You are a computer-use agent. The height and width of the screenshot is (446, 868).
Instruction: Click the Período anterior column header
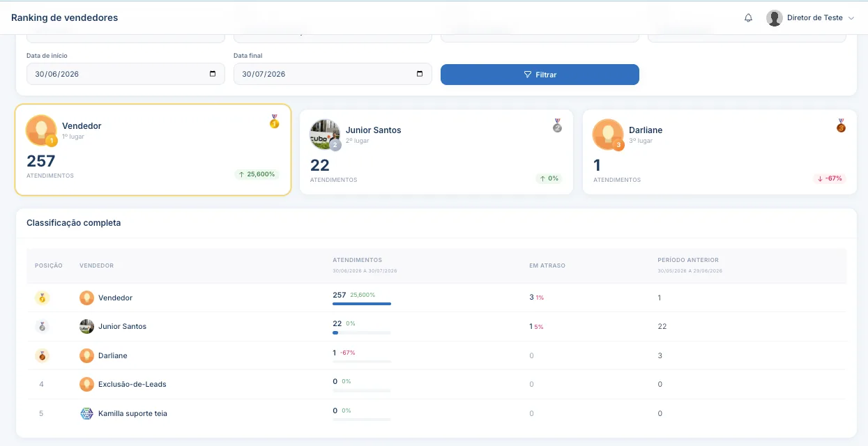tap(688, 260)
